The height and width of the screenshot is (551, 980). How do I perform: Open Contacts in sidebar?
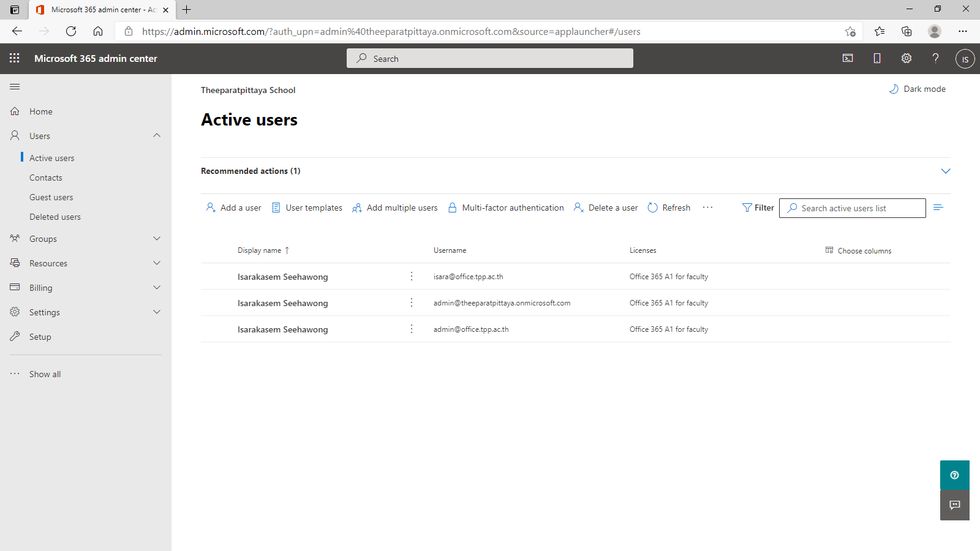coord(46,178)
